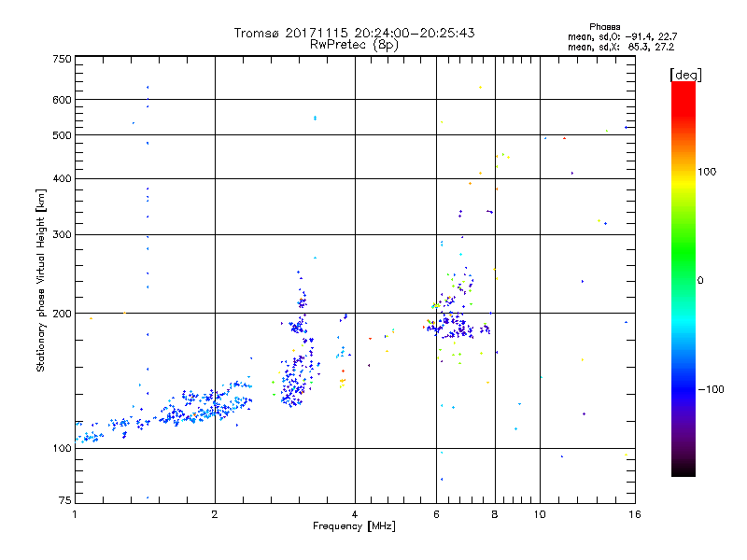Click the 75 tick label on the height axis
Image resolution: width=747 pixels, height=560 pixels.
(x=64, y=497)
